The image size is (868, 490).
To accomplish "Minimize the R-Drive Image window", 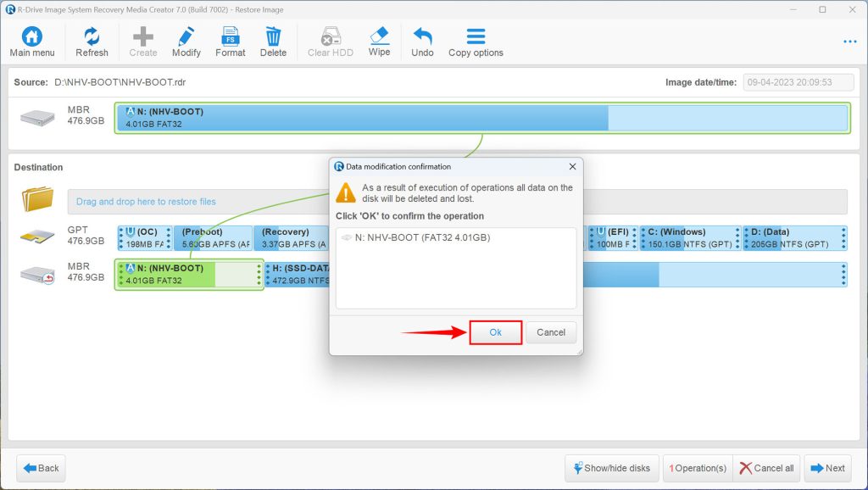I will coord(793,9).
